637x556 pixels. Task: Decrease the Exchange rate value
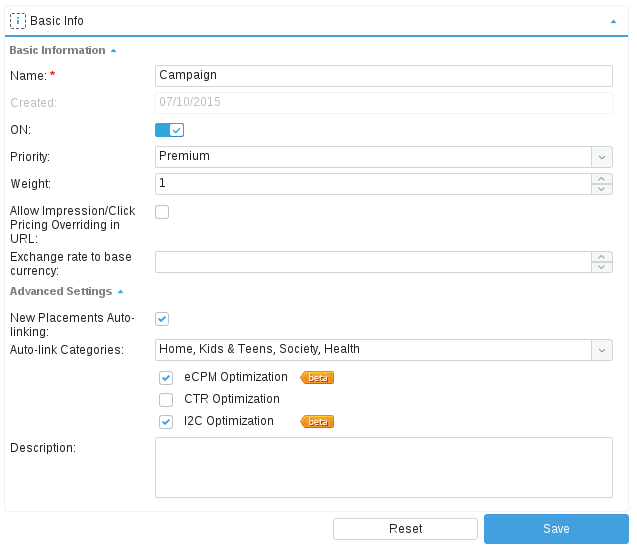pyautogui.click(x=602, y=267)
